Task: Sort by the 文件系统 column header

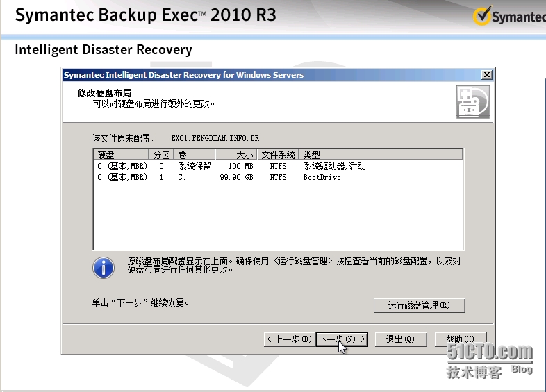Action: tap(278, 155)
